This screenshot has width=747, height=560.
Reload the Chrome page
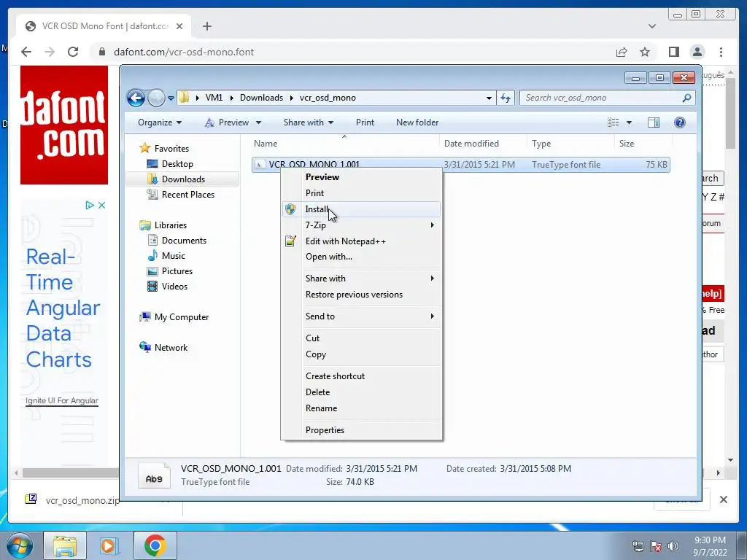pyautogui.click(x=73, y=52)
